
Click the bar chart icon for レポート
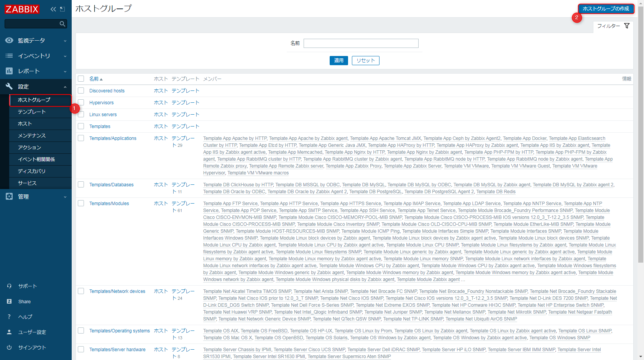click(9, 71)
